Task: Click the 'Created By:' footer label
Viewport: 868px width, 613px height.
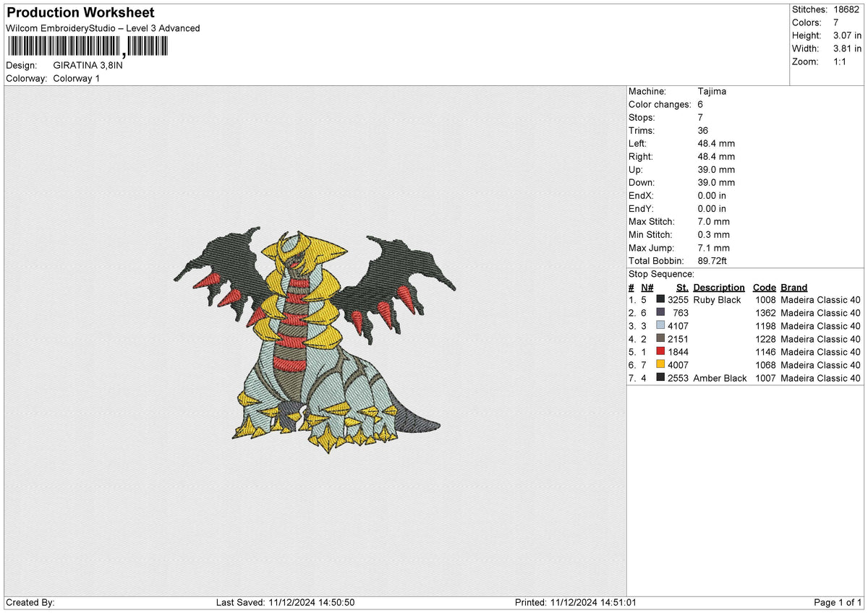Action: point(30,603)
